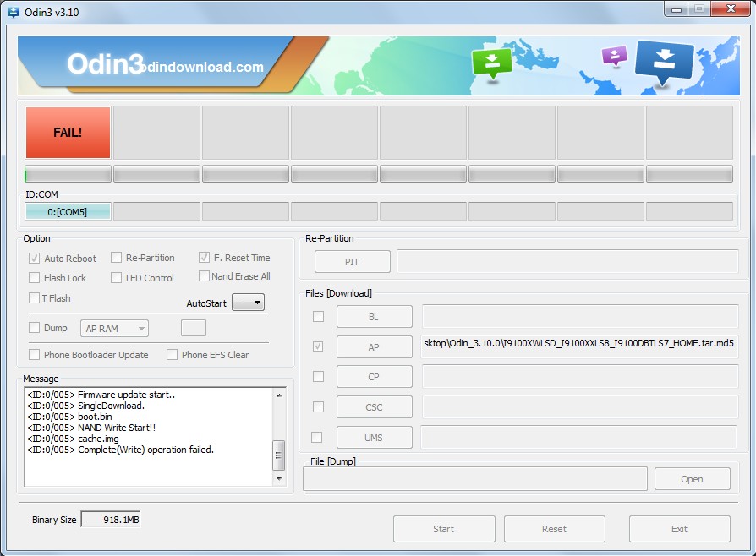Enable the Flash Lock option
The height and width of the screenshot is (556, 756).
click(x=34, y=278)
